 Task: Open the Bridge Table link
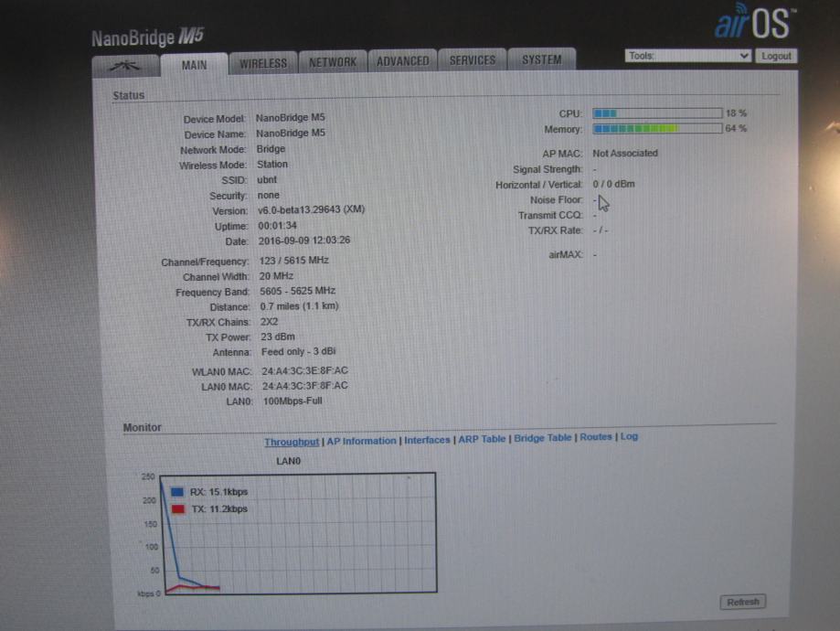542,437
